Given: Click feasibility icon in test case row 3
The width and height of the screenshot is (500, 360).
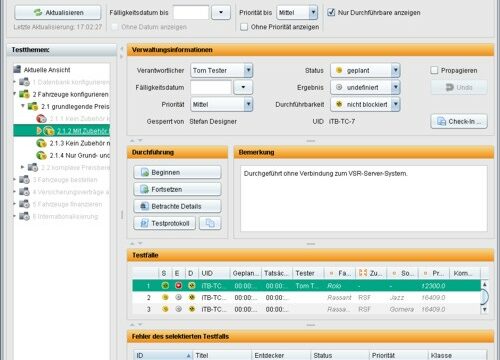Looking at the screenshot, I should pos(192,309).
